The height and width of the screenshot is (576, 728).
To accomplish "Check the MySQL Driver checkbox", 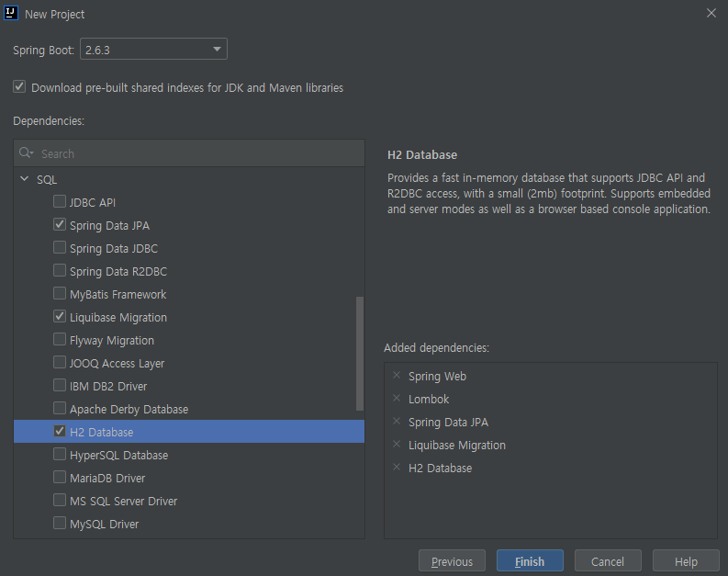I will click(60, 523).
